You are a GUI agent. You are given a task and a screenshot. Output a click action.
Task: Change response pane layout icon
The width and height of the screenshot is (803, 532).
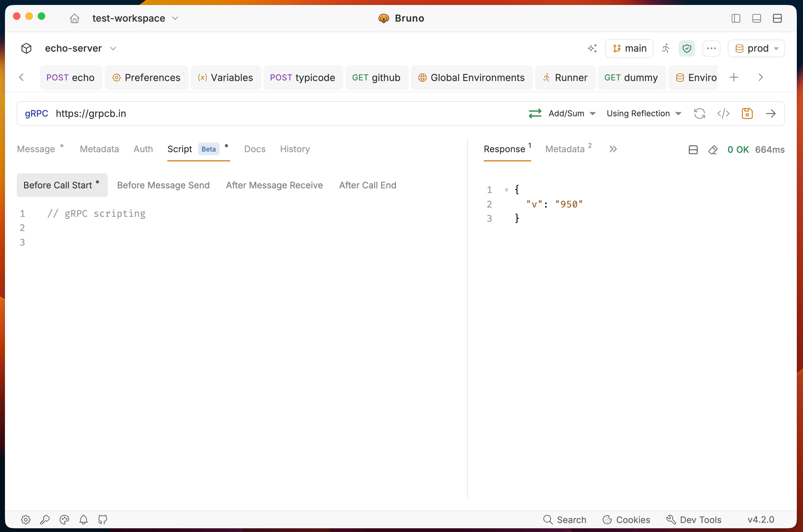(693, 150)
